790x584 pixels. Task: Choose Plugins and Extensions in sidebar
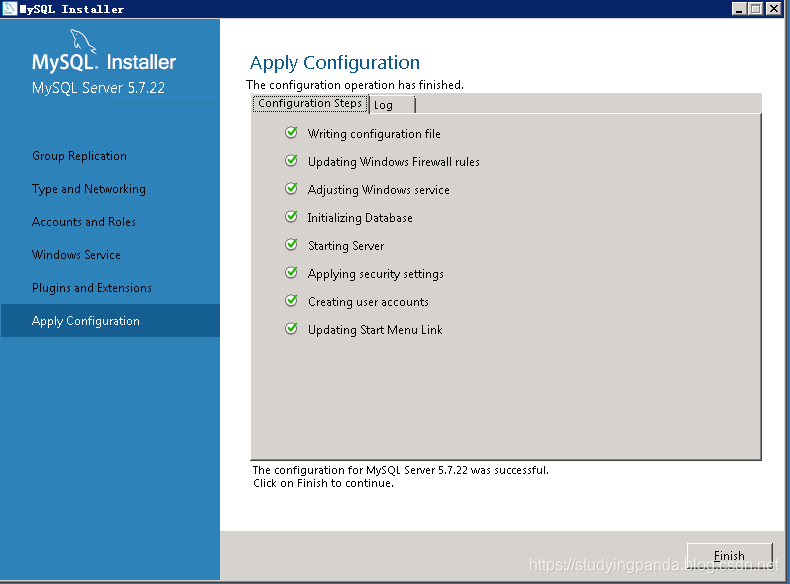coord(92,288)
